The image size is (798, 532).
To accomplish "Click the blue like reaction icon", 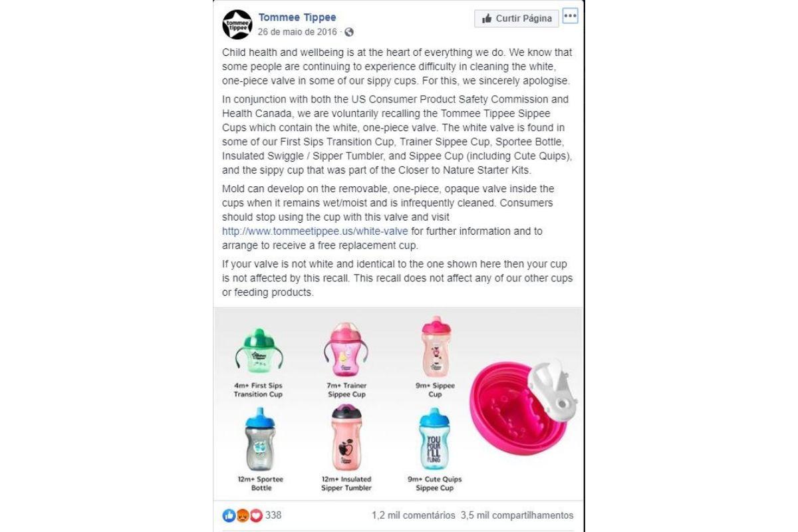I will coord(229,515).
